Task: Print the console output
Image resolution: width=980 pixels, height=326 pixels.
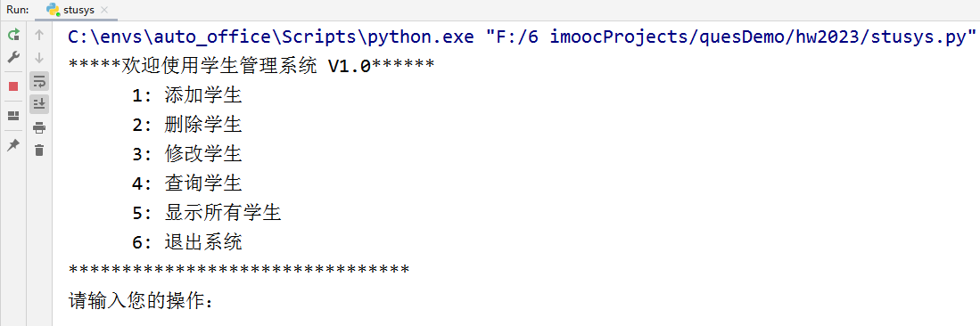Action: click(39, 128)
